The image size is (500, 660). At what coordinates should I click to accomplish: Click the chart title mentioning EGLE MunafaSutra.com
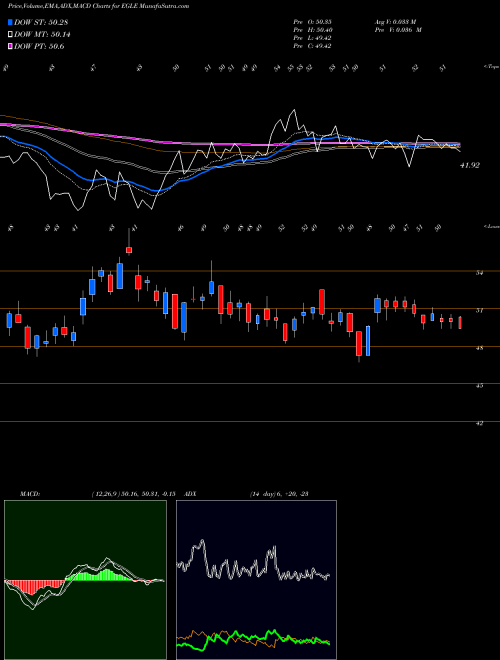(x=98, y=6)
